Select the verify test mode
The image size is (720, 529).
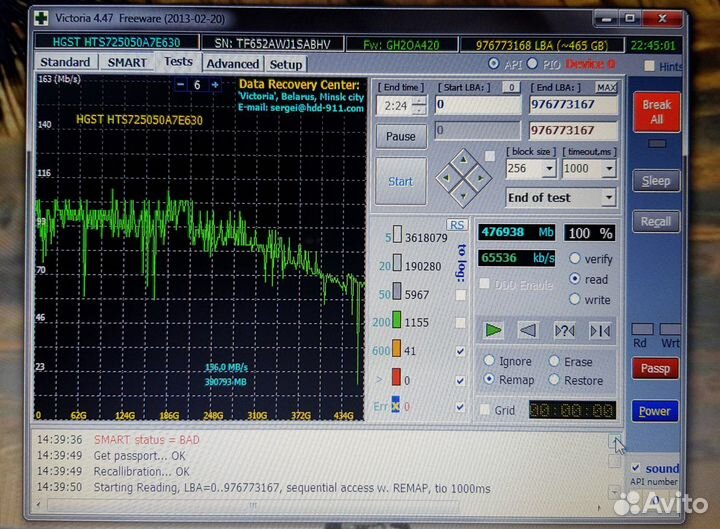(x=574, y=259)
